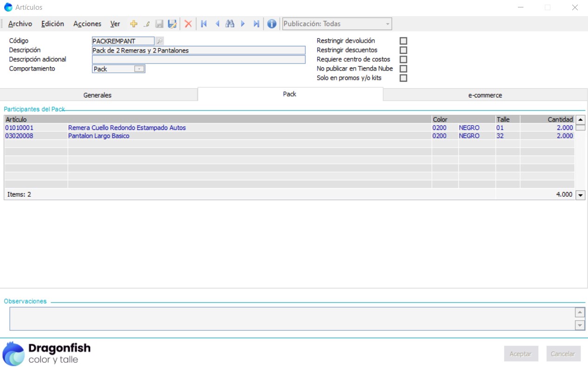Click the blue information icon
Viewport: 588px width, 367px height.
(x=272, y=24)
